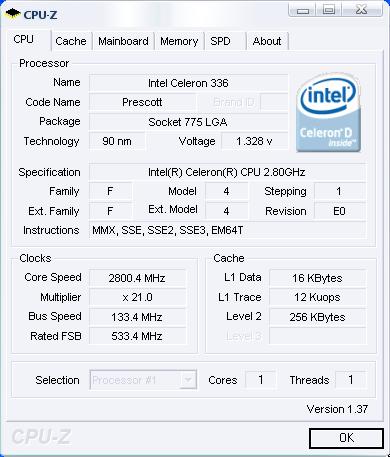This screenshot has width=390, height=457.
Task: Click the Core Speed value field
Action: pyautogui.click(x=137, y=278)
